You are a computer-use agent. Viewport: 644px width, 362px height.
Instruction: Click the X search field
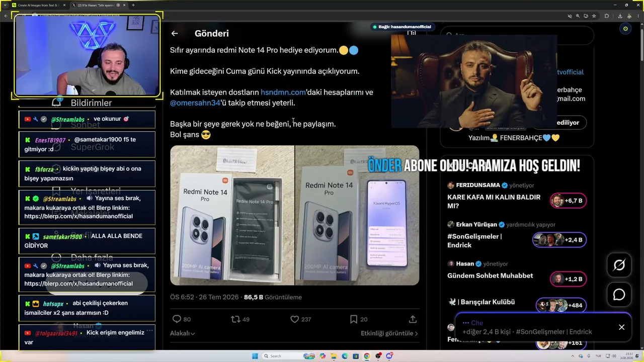[x=517, y=35]
